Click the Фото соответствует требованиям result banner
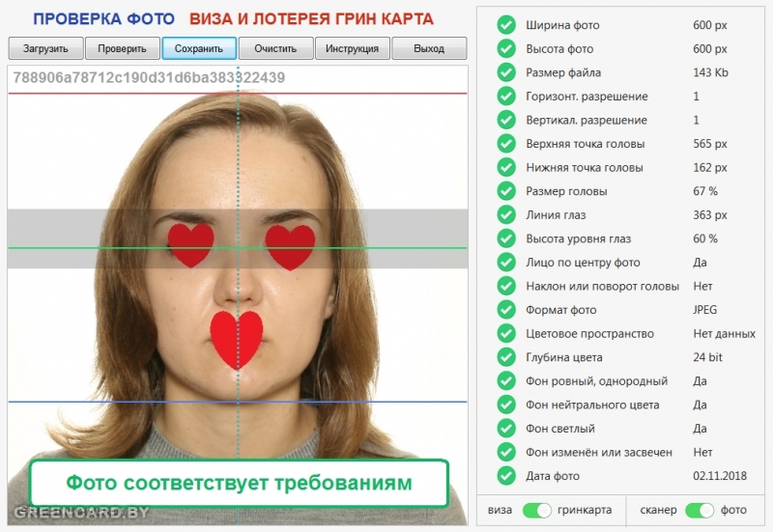The width and height of the screenshot is (773, 532). click(x=239, y=483)
